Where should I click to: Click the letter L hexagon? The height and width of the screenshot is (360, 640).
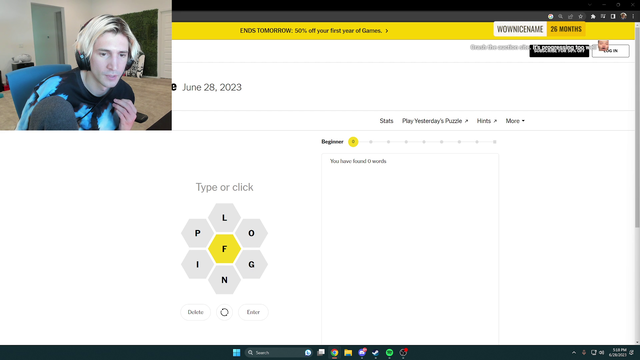pyautogui.click(x=224, y=218)
